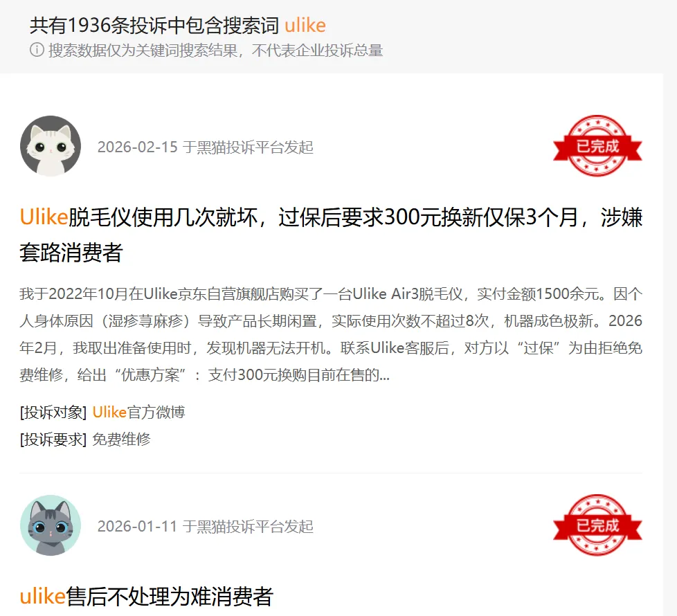Screen dimensions: 677x616
Task: Click the 2026-01-11 post date text
Action: (x=137, y=527)
